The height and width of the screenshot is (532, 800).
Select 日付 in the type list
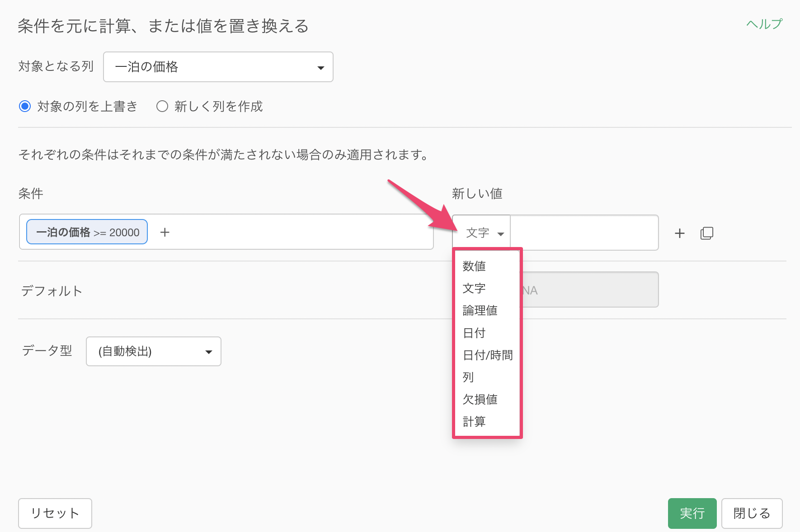(474, 333)
